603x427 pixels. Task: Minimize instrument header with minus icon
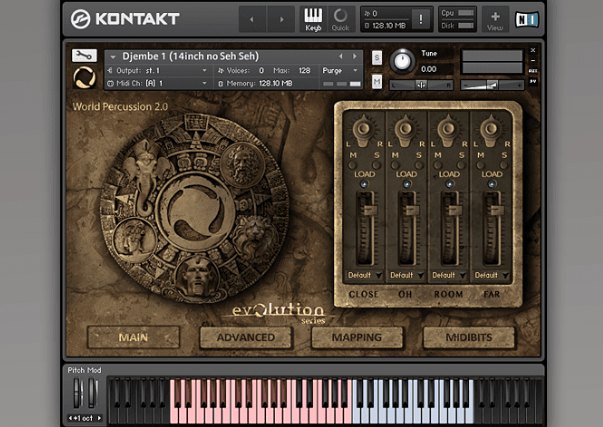[x=533, y=60]
